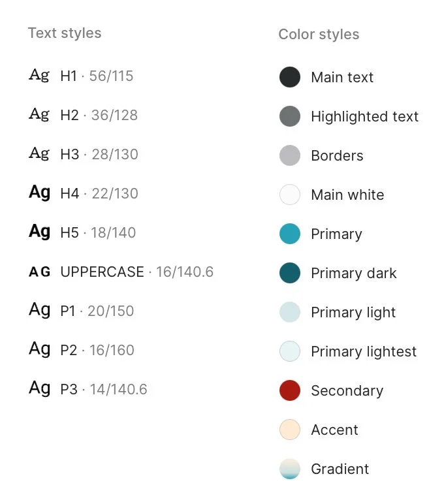This screenshot has width=444, height=504.
Task: Click the Ag icon next to P2
Action: (40, 349)
